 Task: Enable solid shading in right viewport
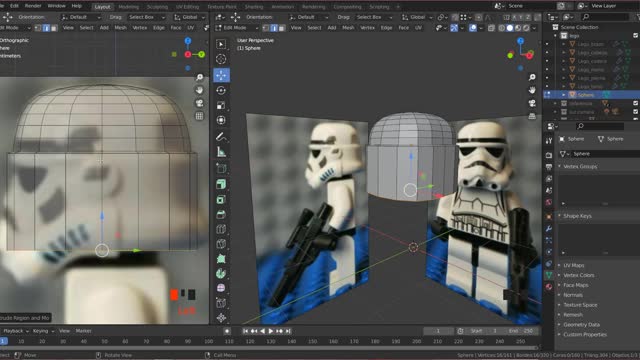(510, 28)
